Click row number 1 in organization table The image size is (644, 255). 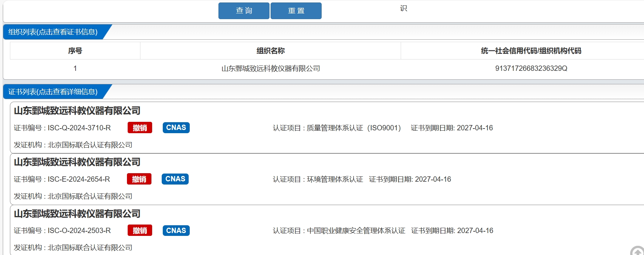point(75,68)
